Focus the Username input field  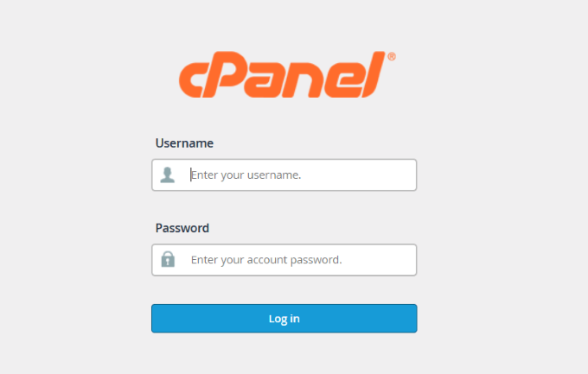(298, 174)
